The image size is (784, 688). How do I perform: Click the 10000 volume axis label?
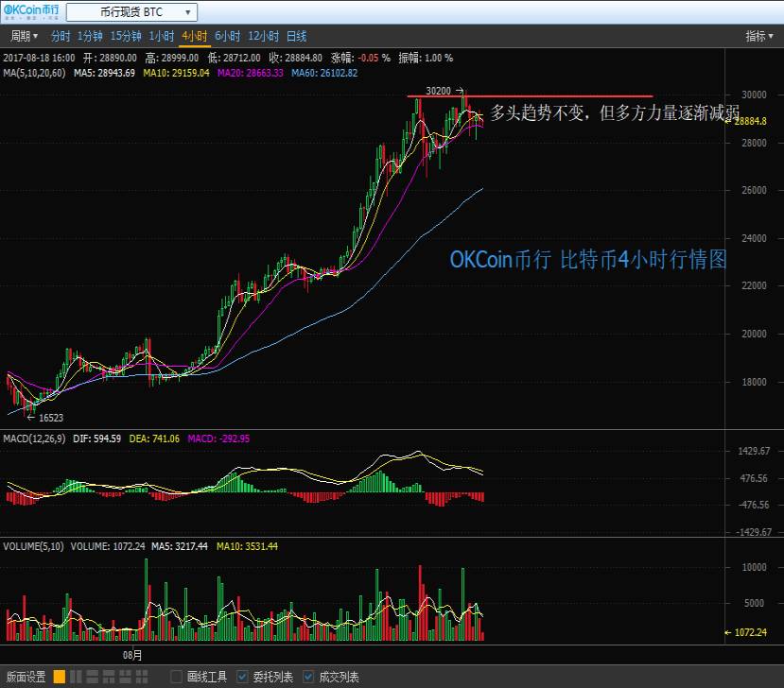[754, 567]
